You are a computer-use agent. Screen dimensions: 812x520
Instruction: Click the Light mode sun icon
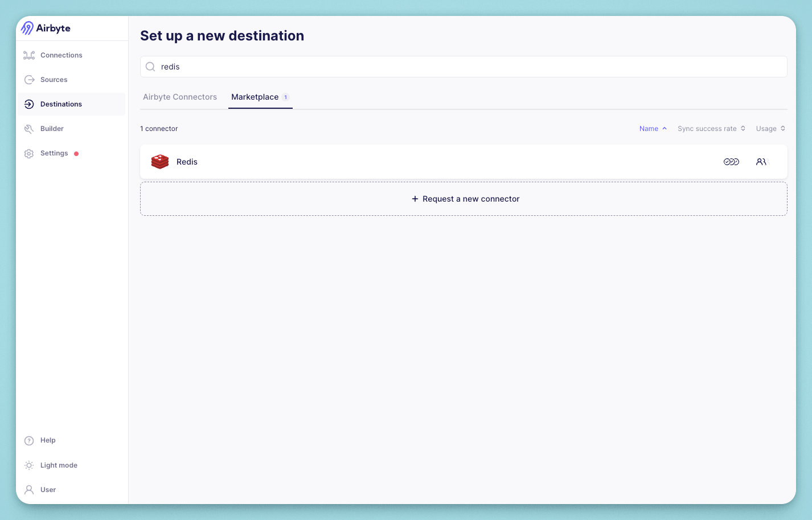[29, 465]
